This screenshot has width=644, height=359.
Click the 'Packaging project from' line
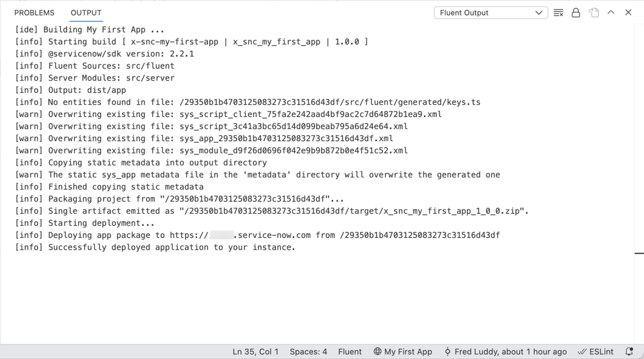click(x=180, y=199)
